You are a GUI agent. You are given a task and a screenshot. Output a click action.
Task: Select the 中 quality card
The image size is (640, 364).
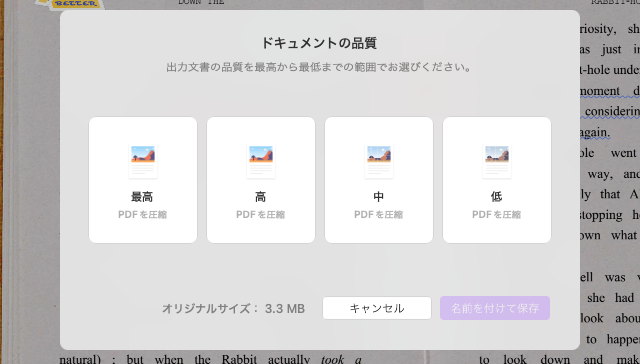[x=379, y=180]
